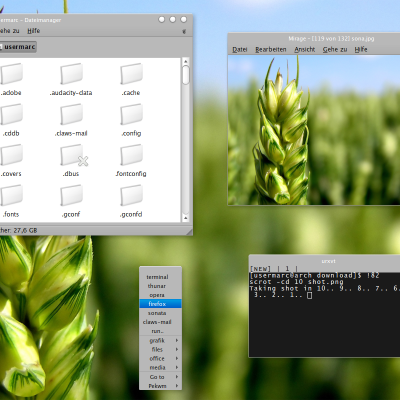Open Gehe zu menu in file manager
This screenshot has width=400, height=400.
coord(10,31)
